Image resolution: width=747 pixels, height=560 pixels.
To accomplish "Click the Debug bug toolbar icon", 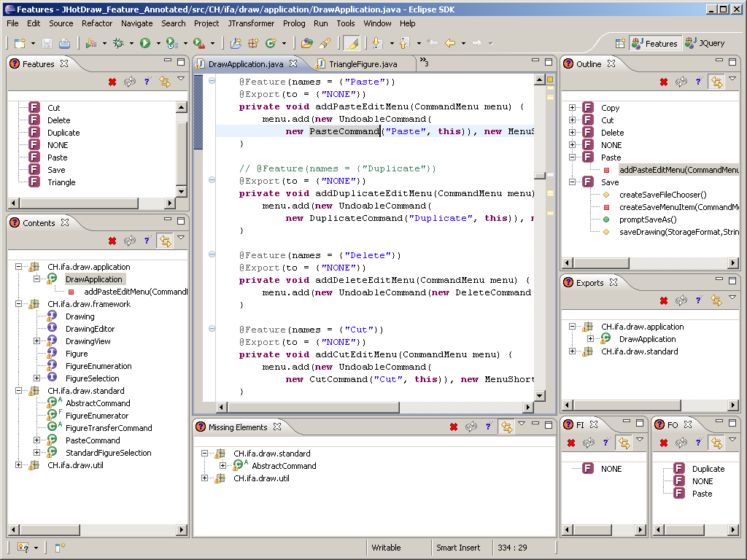I will 117,43.
